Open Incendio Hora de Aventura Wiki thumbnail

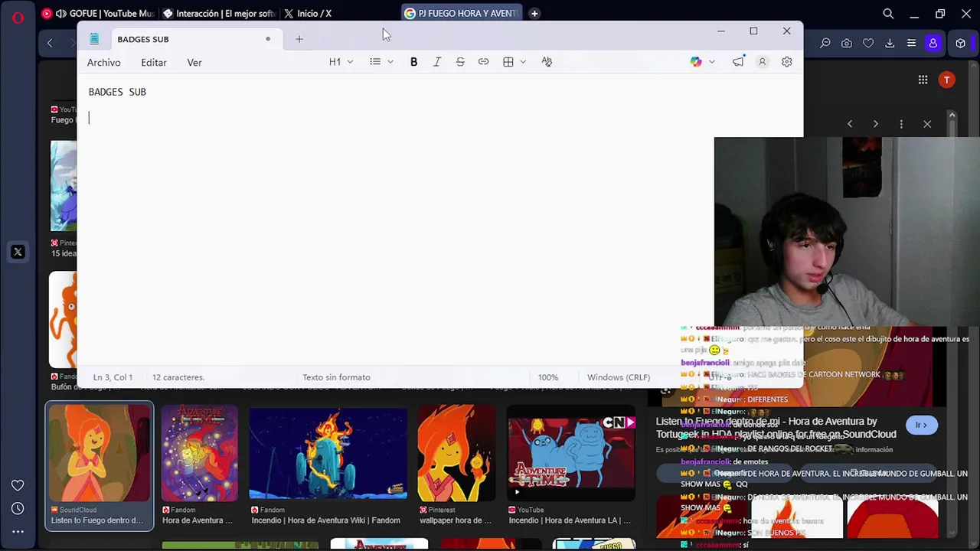pos(328,453)
